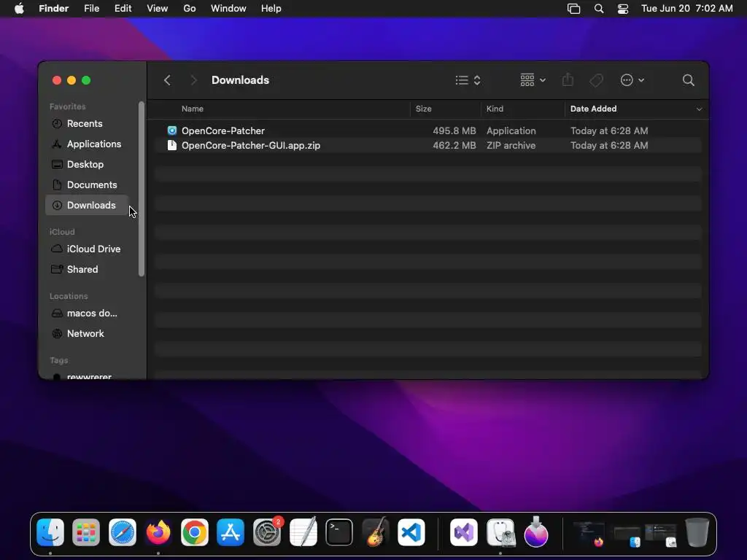Open the Help menu
Viewport: 747px width, 560px height.
271,9
